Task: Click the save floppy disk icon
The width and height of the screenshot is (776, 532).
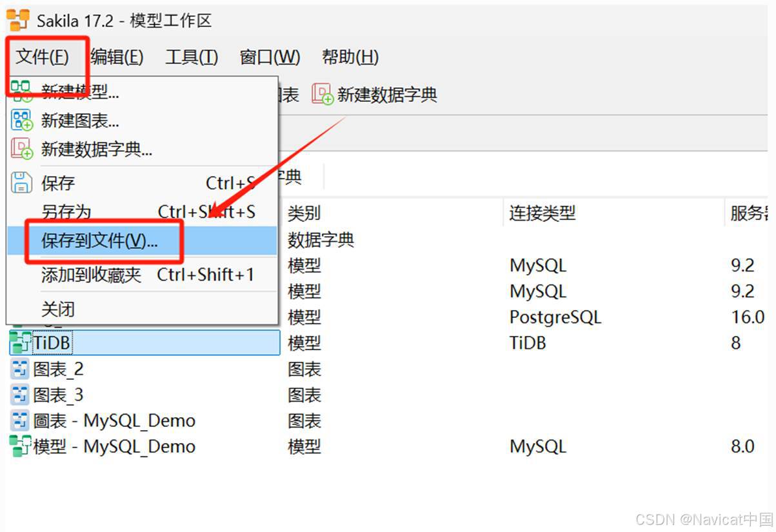Action: pos(22,182)
